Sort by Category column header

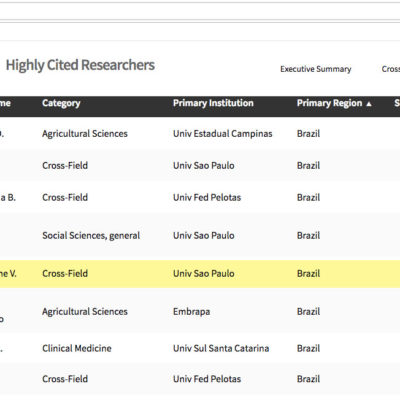coord(61,103)
